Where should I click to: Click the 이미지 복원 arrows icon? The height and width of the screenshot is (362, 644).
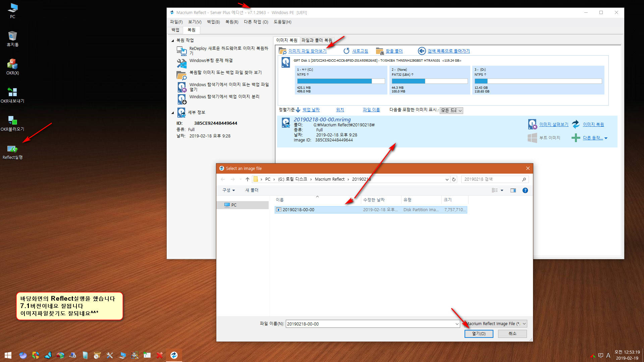(576, 124)
